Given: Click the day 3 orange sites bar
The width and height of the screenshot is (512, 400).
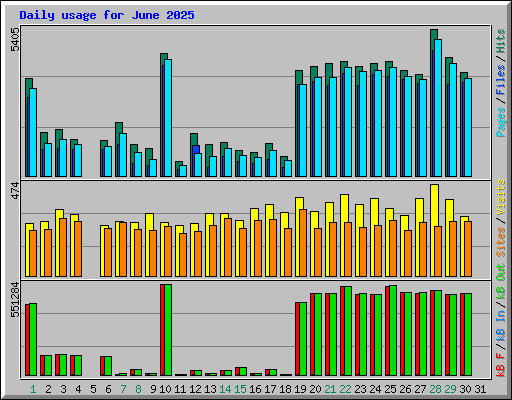Looking at the screenshot, I should tap(63, 247).
